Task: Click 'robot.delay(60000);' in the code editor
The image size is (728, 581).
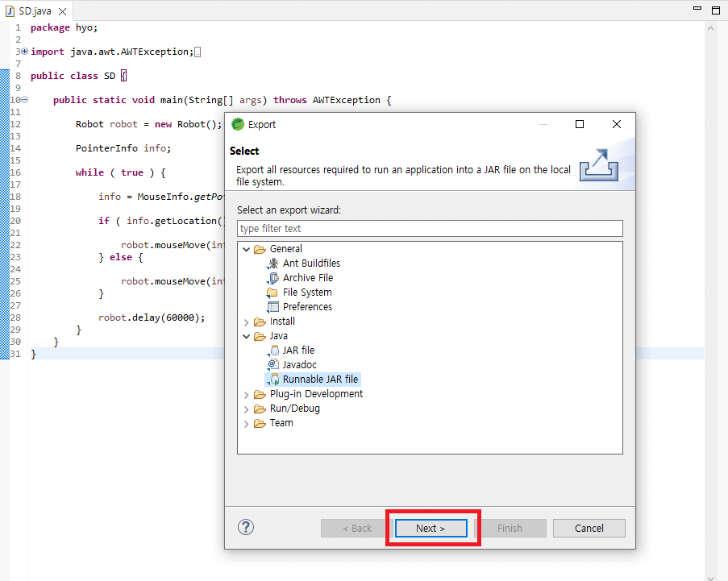Action: click(152, 317)
